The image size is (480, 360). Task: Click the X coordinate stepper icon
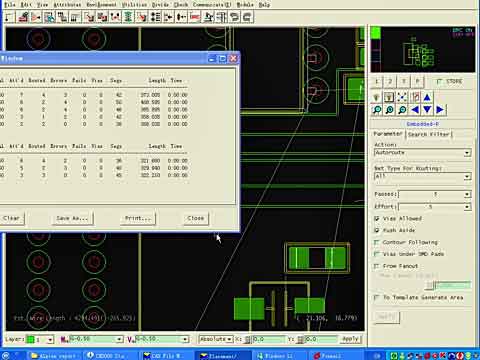click(x=248, y=339)
